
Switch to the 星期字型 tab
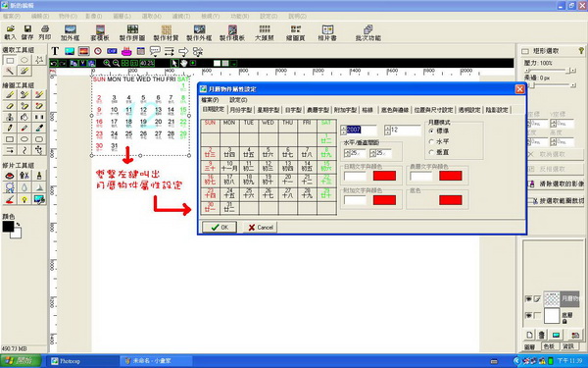[x=269, y=110]
